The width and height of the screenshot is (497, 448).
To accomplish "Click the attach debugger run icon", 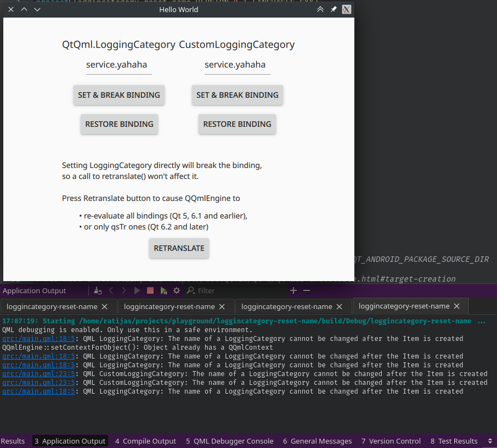I will pyautogui.click(x=163, y=290).
